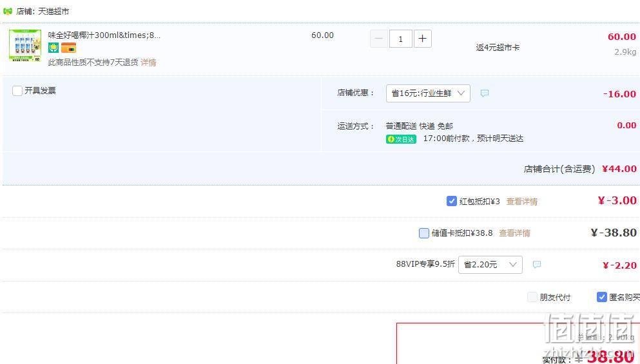Click the 0.00 shipping fee amount

click(x=626, y=126)
